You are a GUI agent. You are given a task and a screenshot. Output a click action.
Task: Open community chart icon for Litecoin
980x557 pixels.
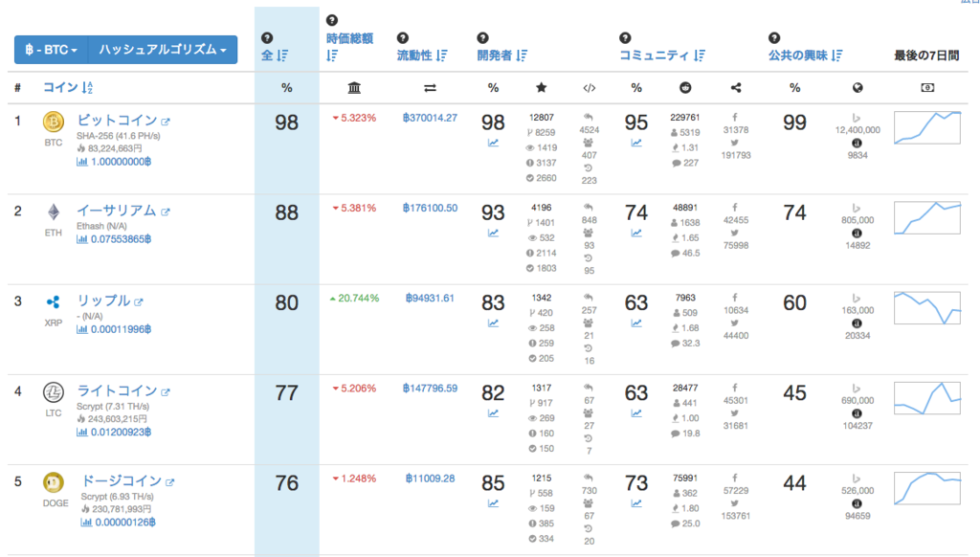636,413
